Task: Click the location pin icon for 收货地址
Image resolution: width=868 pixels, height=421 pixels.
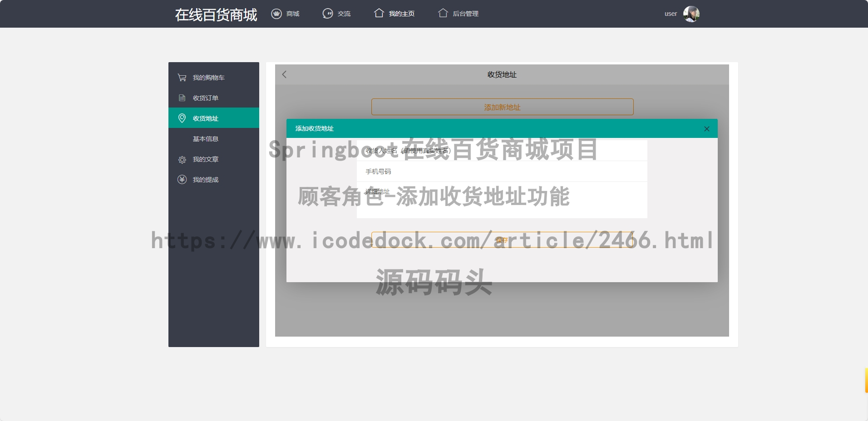Action: pyautogui.click(x=182, y=118)
